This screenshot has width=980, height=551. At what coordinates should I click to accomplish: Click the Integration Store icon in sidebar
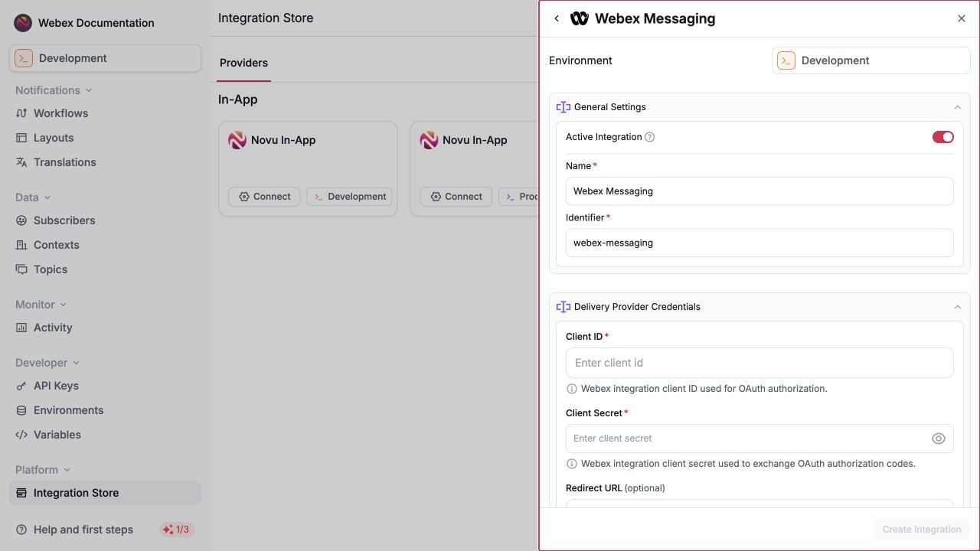[x=21, y=493]
